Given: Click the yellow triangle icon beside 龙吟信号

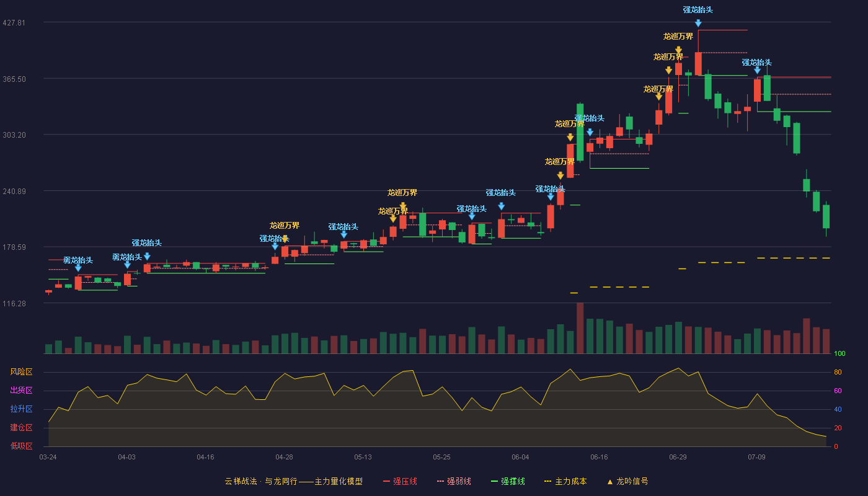Looking at the screenshot, I should [609, 481].
